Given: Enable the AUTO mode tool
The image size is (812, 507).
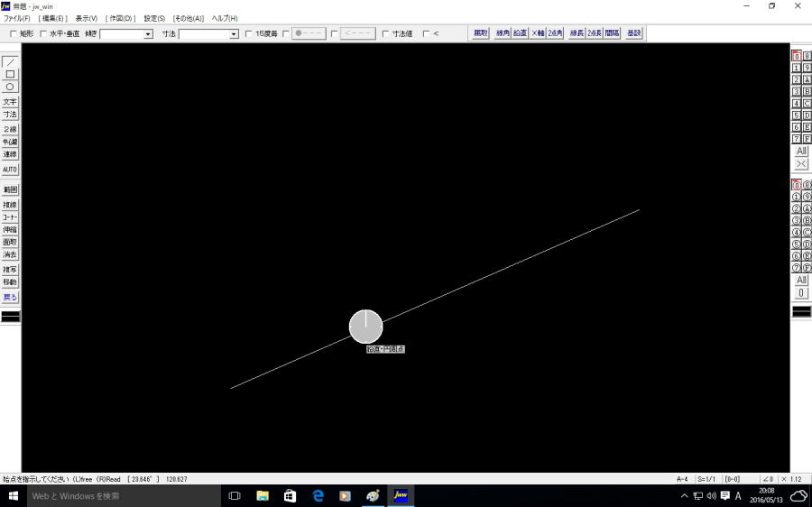Looking at the screenshot, I should (10, 170).
